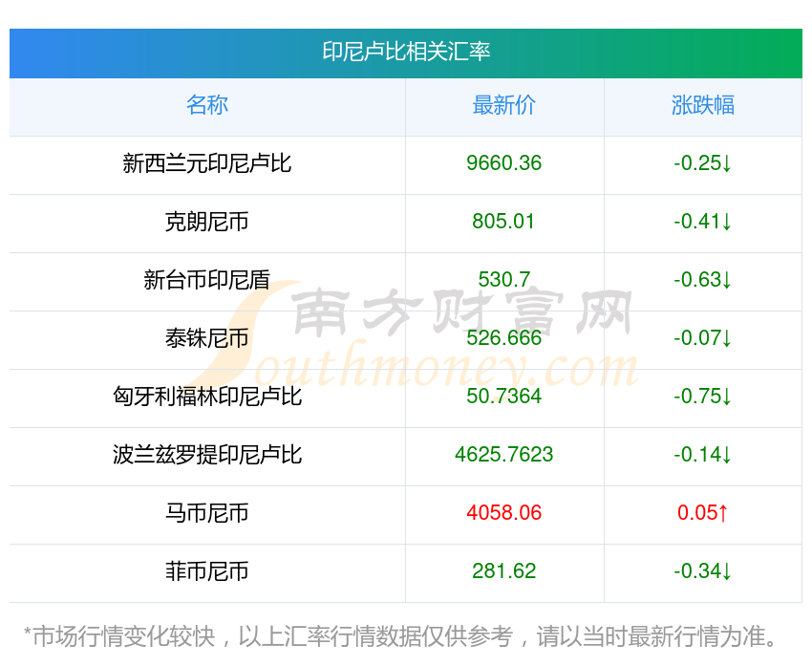812x666 pixels.
Task: Click the -0.75↓ drop indicator
Action: 703,397
